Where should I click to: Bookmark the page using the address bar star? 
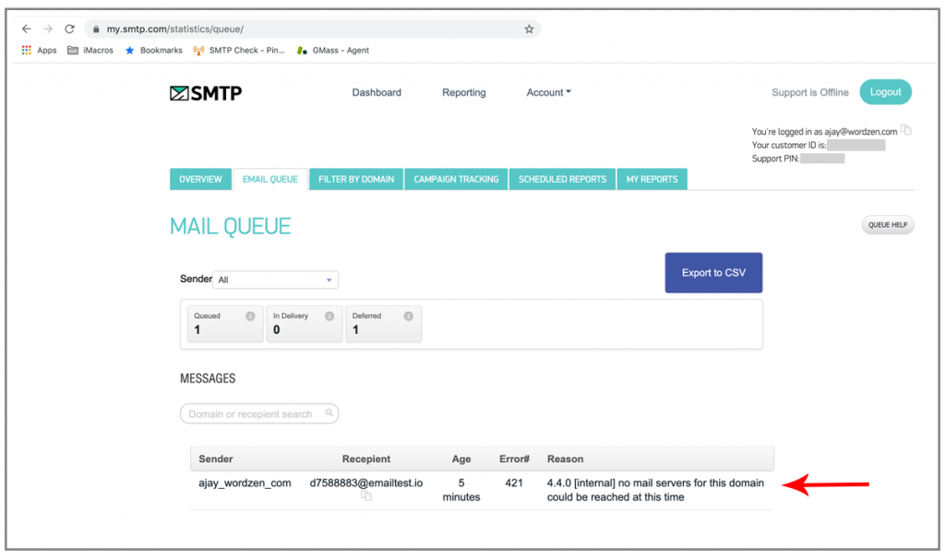(x=529, y=29)
